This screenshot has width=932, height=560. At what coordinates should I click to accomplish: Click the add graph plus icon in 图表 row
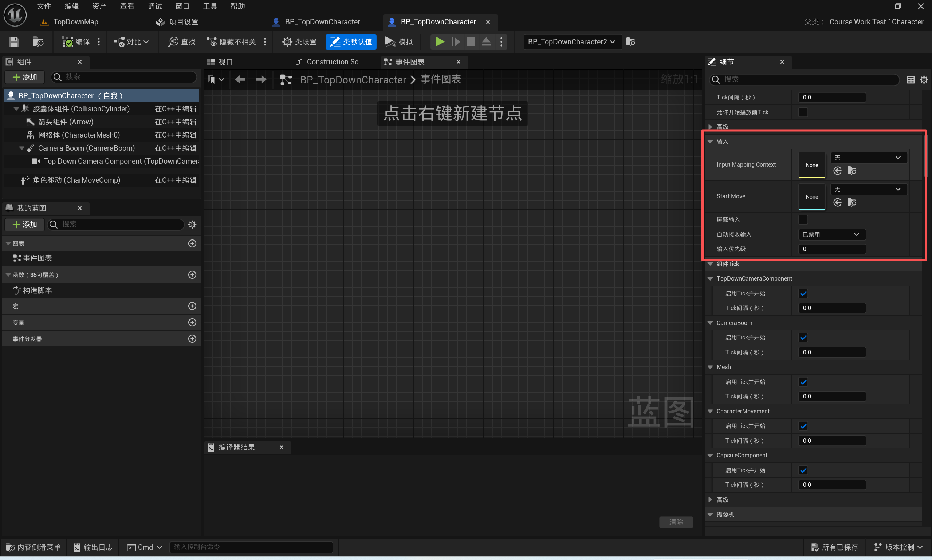click(192, 243)
